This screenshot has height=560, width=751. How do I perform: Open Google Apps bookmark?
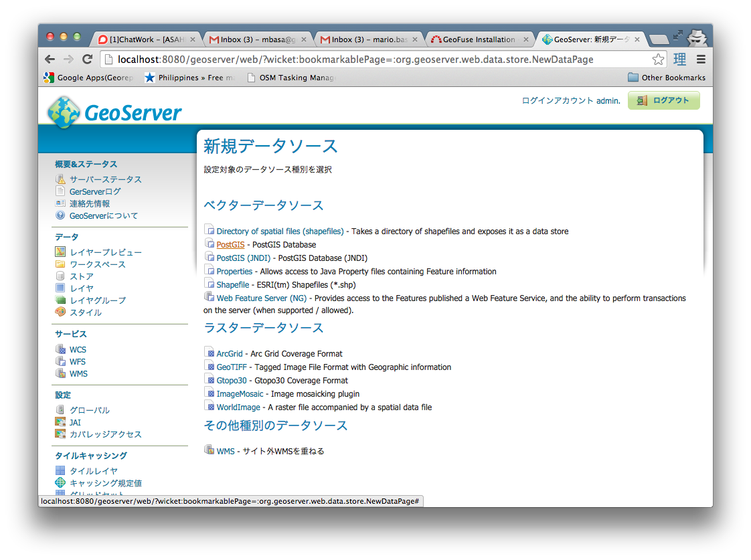pyautogui.click(x=88, y=78)
